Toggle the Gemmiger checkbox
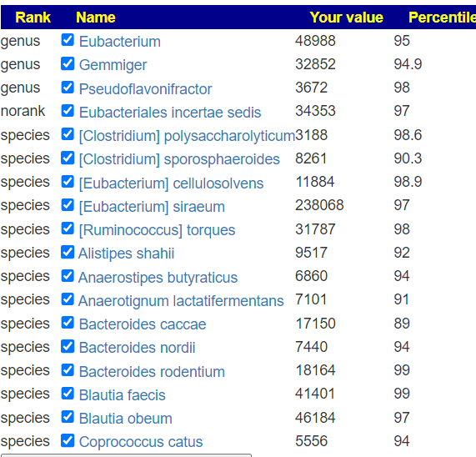The width and height of the screenshot is (476, 457). [x=68, y=63]
